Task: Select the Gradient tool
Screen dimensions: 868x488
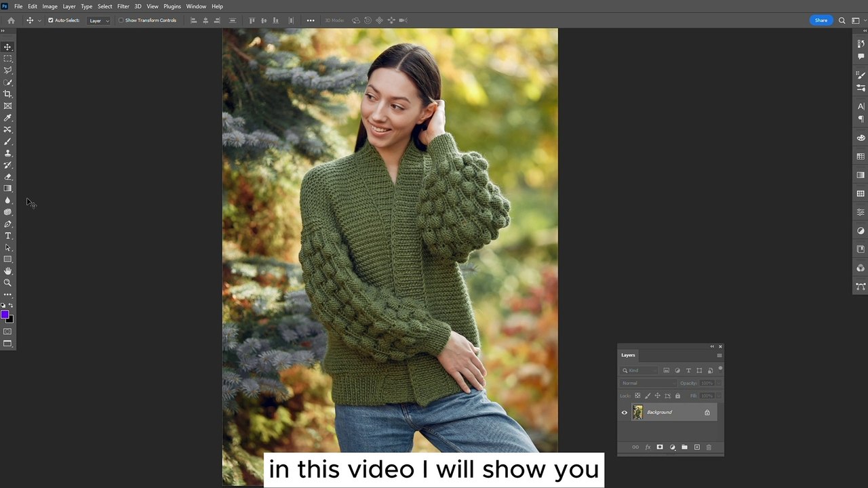Action: tap(7, 188)
